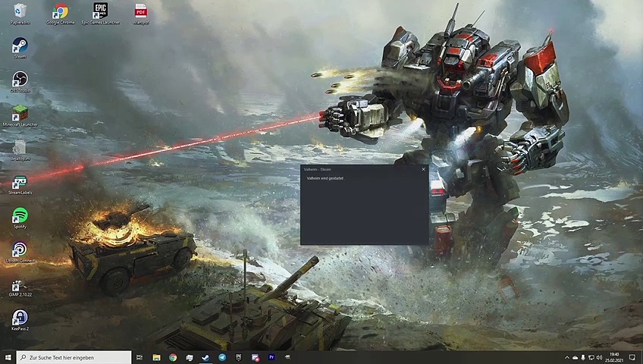This screenshot has height=364, width=643.
Task: Select the OBS Studio desktop icon
Action: 20,80
